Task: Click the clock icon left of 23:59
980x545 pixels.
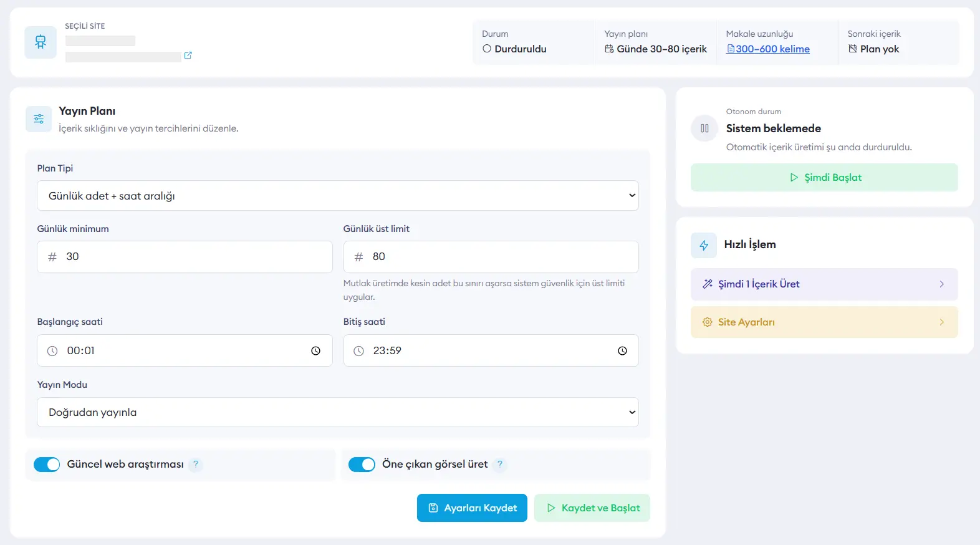Action: [x=358, y=351]
